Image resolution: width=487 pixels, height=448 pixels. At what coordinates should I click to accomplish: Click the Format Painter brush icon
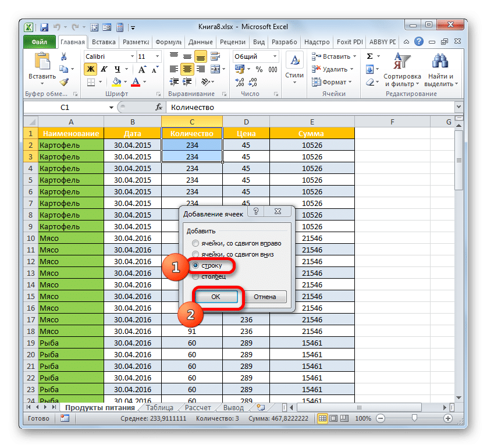pyautogui.click(x=64, y=82)
